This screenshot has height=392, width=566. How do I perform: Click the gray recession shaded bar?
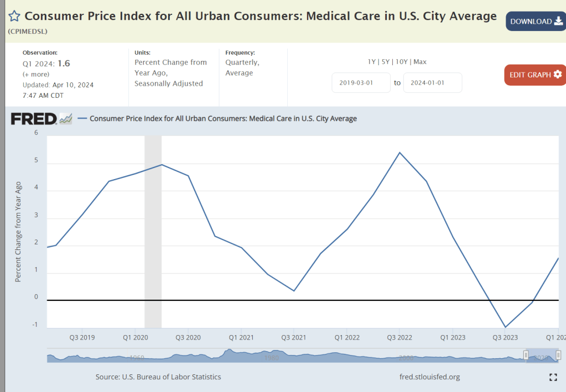coord(153,232)
